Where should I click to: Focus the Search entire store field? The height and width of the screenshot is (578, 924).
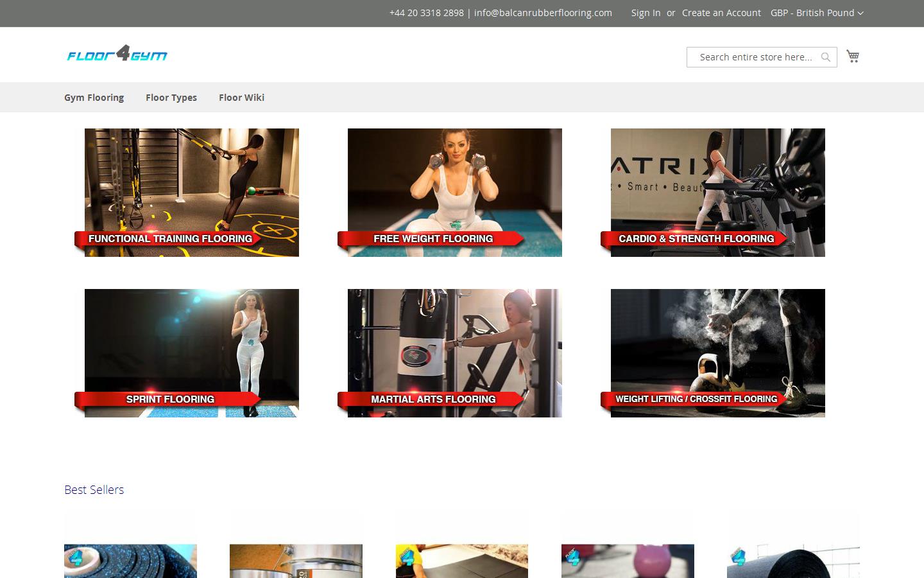click(755, 57)
